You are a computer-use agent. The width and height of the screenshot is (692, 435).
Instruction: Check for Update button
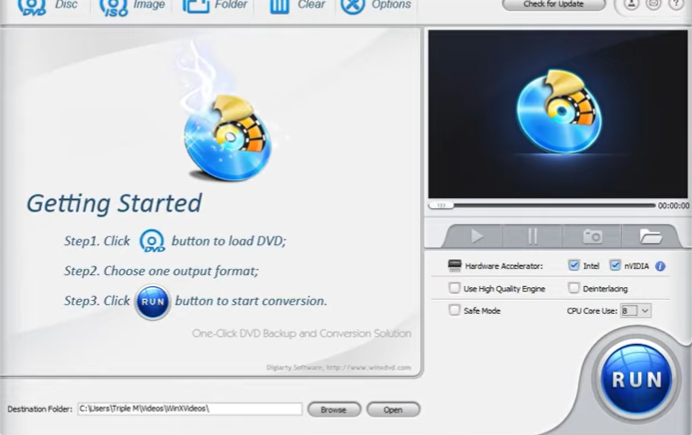pyautogui.click(x=553, y=4)
